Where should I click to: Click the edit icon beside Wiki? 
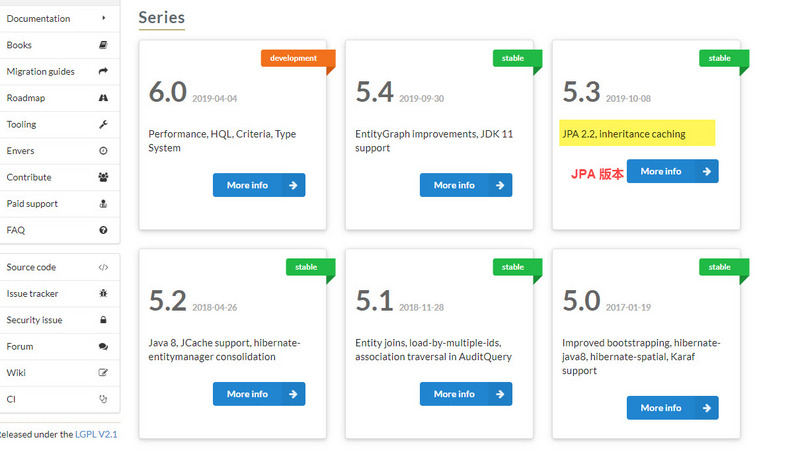[x=103, y=373]
